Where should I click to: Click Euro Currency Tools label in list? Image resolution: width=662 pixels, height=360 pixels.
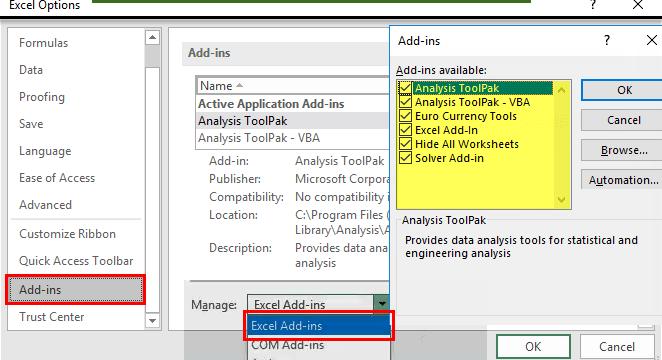(x=466, y=116)
